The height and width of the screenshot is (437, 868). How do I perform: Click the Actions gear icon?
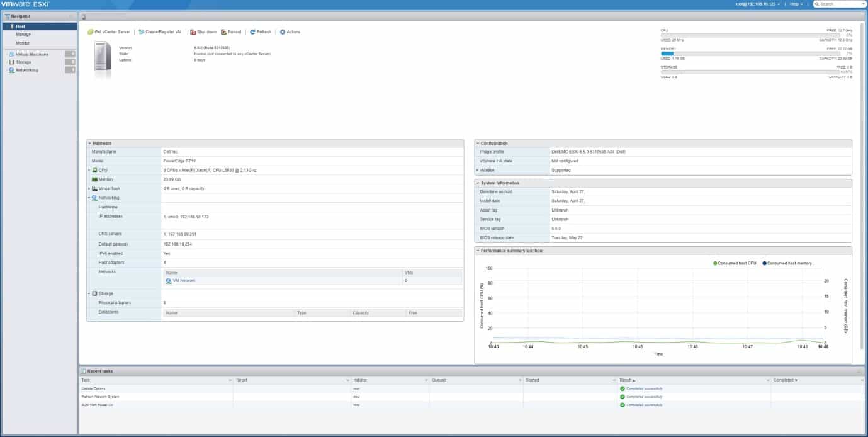tap(283, 32)
